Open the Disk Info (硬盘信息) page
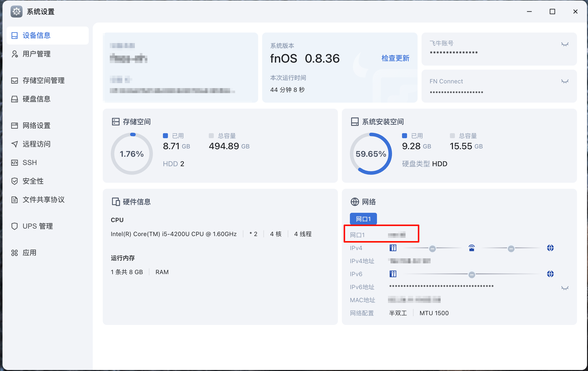Screen dimensions: 588x371 coord(36,99)
